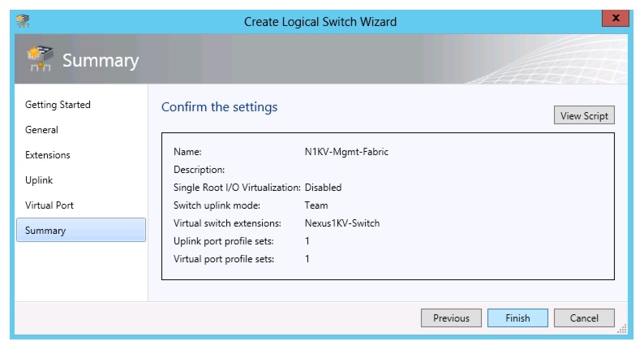Select the Extensions step
The height and width of the screenshot is (350, 644).
tap(48, 155)
